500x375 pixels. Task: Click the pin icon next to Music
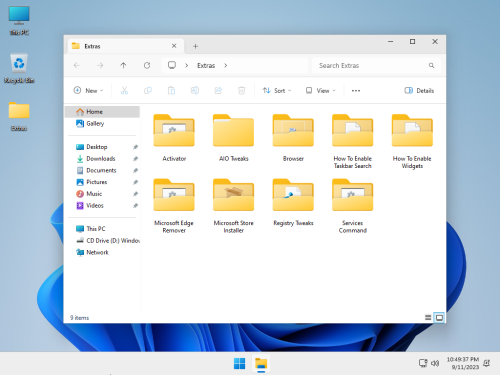pyautogui.click(x=135, y=194)
